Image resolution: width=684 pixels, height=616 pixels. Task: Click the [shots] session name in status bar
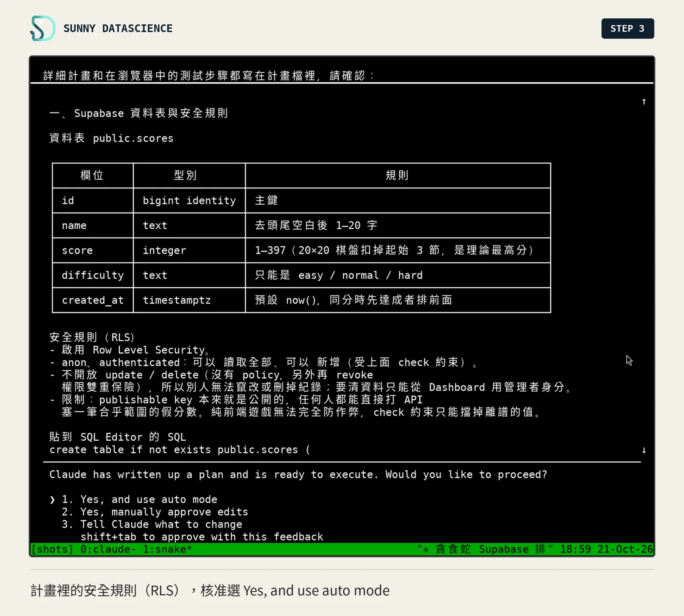click(x=52, y=549)
